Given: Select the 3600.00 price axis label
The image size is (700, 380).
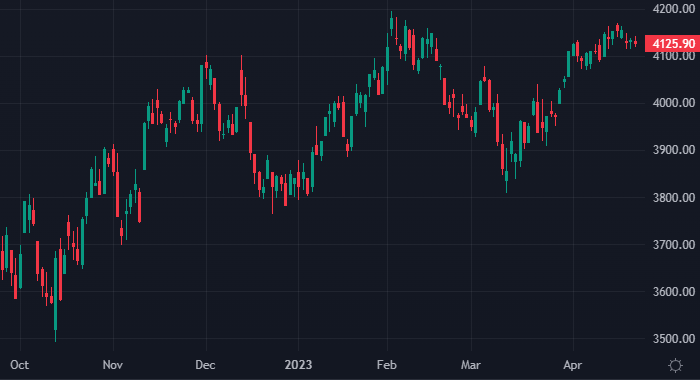Looking at the screenshot, I should [673, 292].
